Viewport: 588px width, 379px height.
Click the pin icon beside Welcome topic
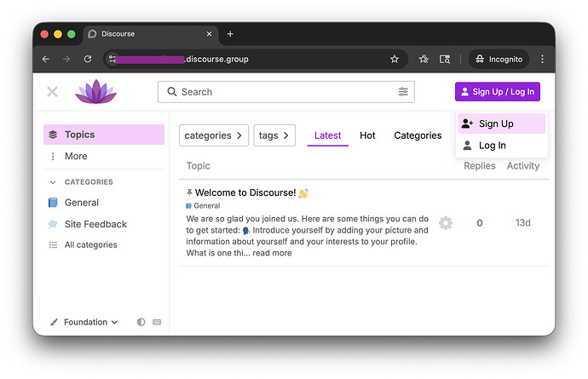189,192
